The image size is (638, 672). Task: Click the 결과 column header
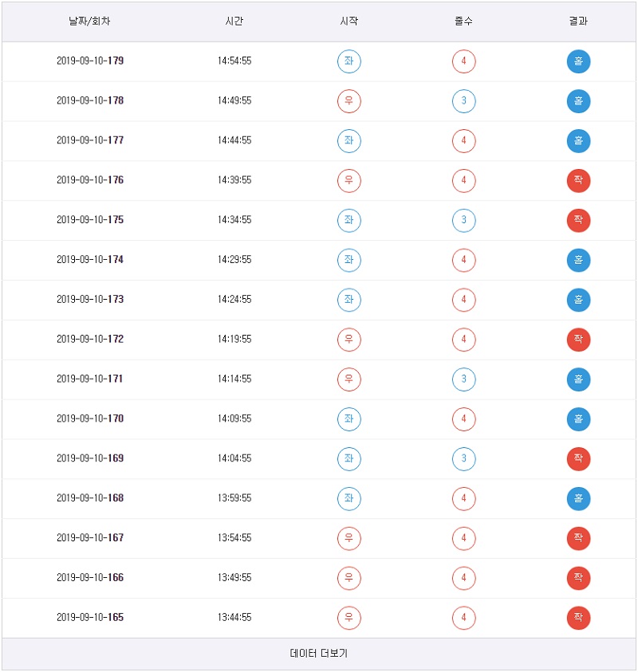click(578, 22)
